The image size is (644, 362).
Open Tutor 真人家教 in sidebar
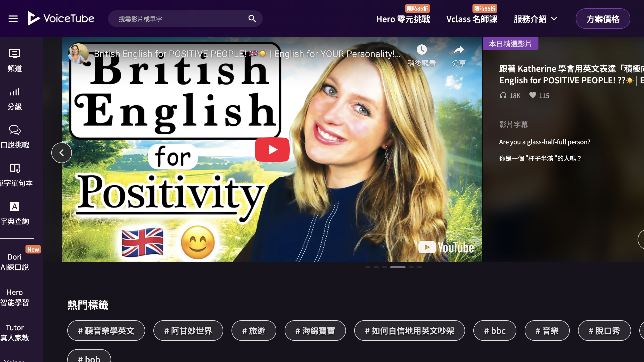tap(15, 333)
